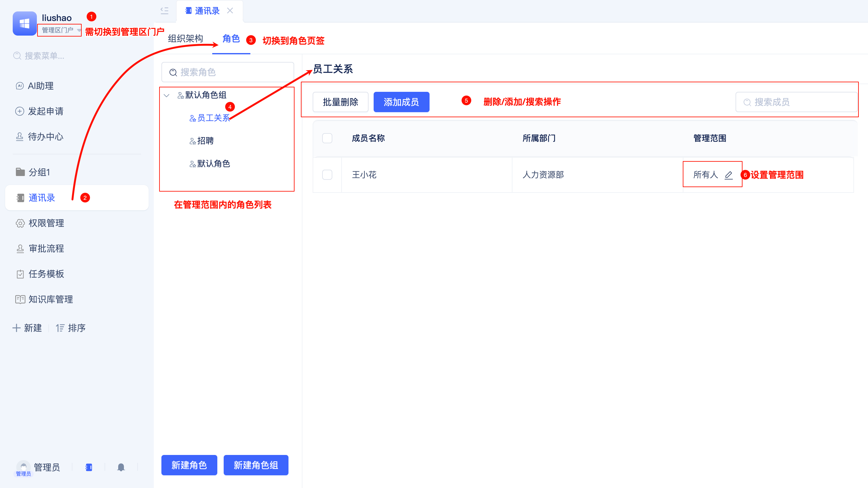The image size is (868, 488).
Task: Focus the 搜索成员 search box
Action: 796,102
